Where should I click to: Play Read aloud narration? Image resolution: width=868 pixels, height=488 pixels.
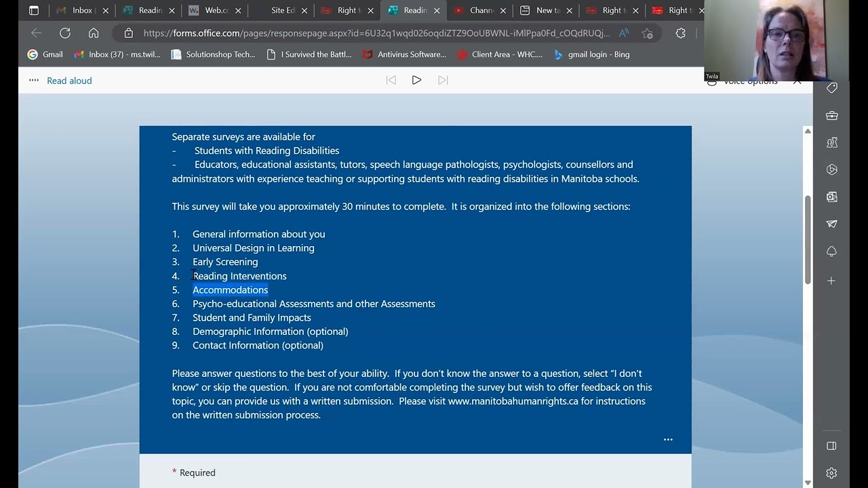tap(416, 80)
